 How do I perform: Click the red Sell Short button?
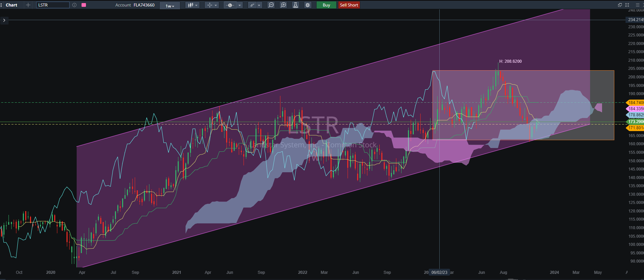[x=349, y=5]
